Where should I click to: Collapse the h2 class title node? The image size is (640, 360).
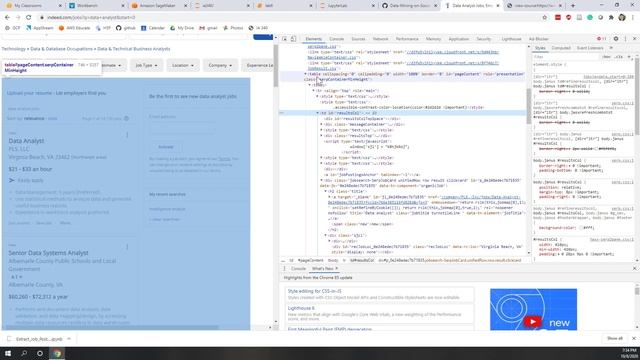(x=325, y=191)
